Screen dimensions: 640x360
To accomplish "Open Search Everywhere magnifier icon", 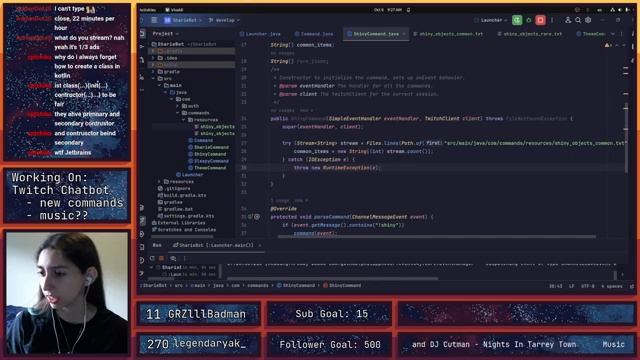I will point(578,20).
